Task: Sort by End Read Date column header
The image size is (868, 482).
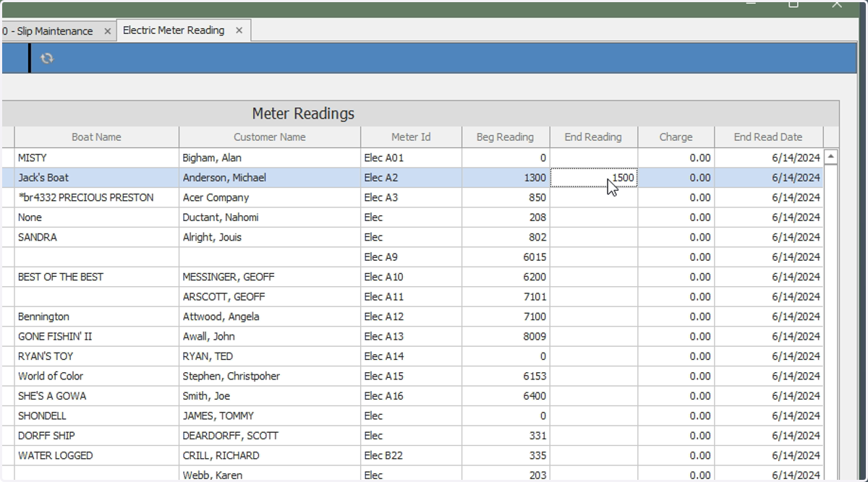Action: click(768, 137)
